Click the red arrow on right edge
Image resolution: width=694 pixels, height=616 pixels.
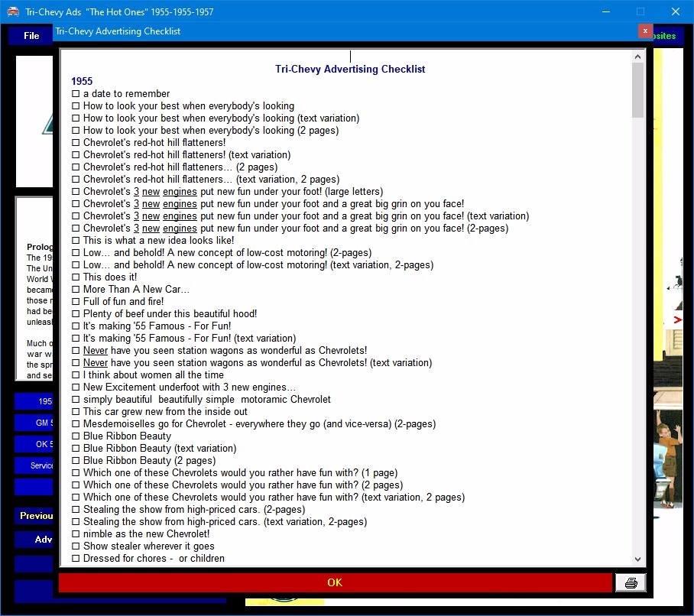pos(678,319)
